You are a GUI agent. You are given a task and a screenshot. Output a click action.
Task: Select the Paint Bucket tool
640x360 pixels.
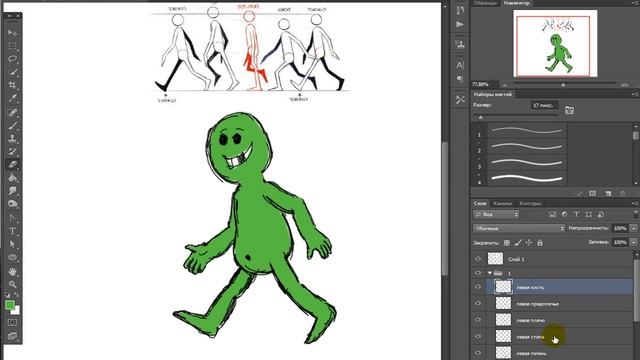(x=12, y=178)
